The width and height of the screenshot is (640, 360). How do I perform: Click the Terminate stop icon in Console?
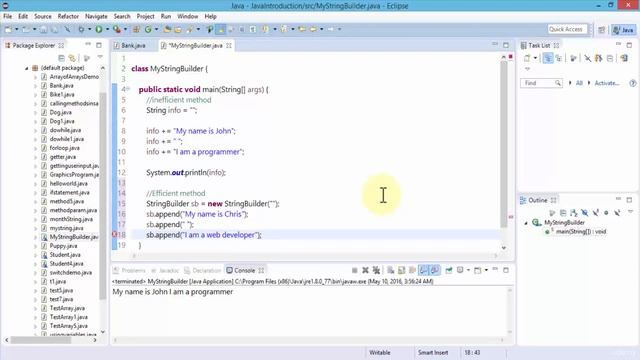coord(355,270)
